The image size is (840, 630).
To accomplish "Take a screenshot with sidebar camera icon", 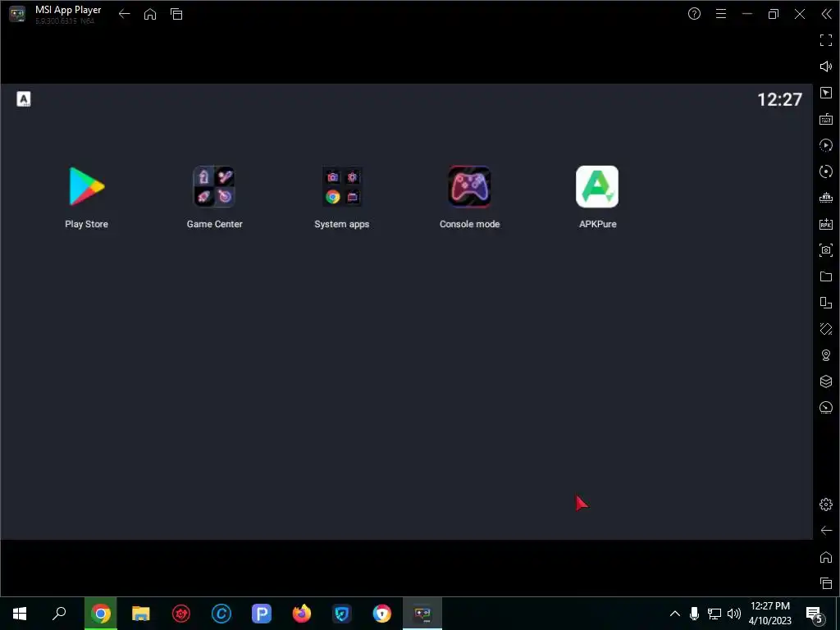I will [x=826, y=250].
